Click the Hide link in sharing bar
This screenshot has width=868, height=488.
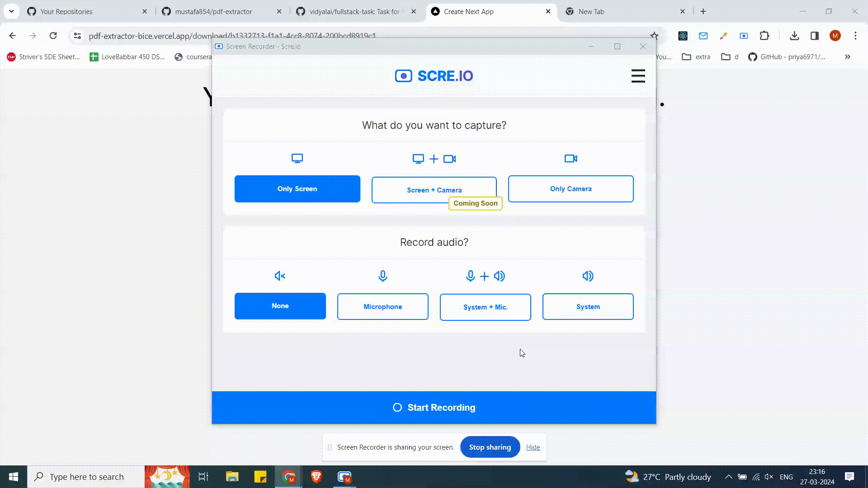pyautogui.click(x=533, y=447)
